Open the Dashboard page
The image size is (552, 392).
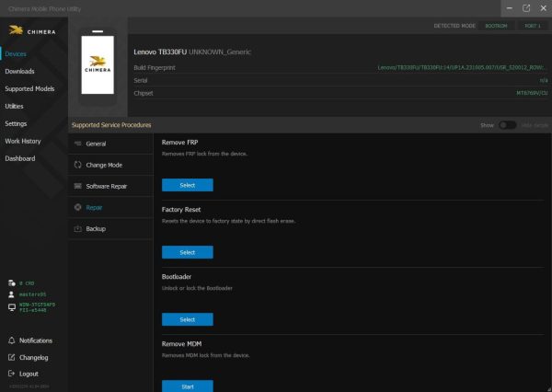[x=20, y=158]
